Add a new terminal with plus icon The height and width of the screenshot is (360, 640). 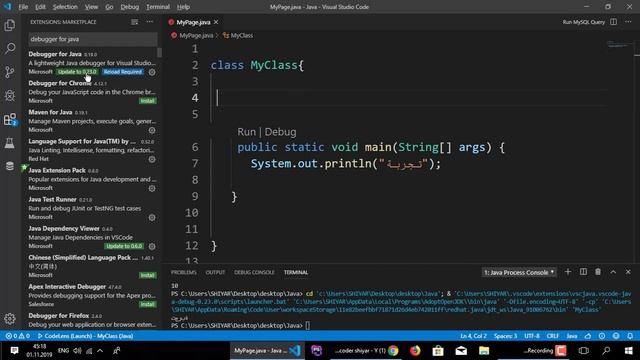pyautogui.click(x=568, y=272)
